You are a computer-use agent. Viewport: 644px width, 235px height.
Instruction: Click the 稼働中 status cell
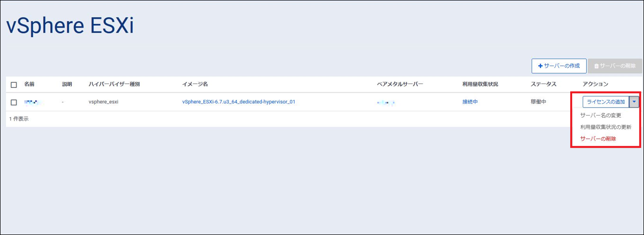539,102
